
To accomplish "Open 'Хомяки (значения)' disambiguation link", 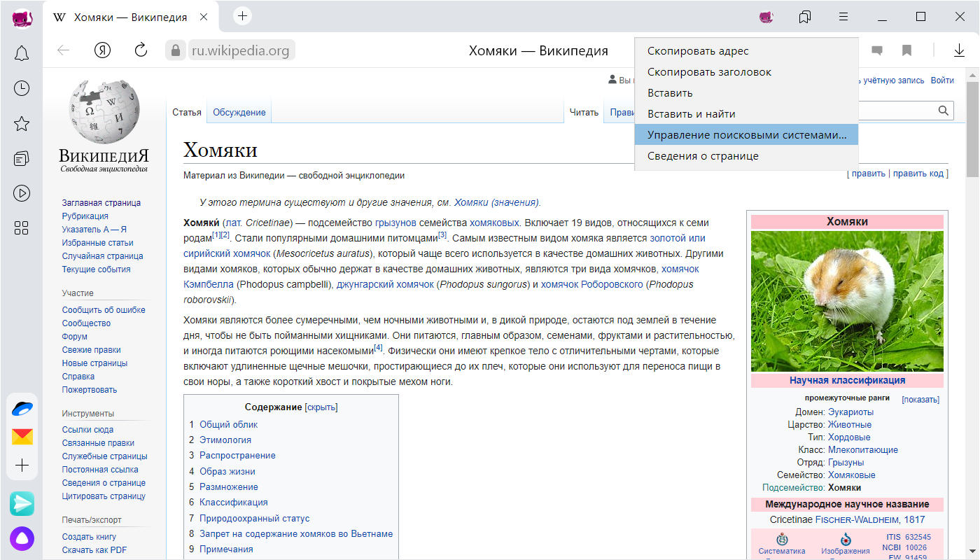I will click(x=496, y=202).
